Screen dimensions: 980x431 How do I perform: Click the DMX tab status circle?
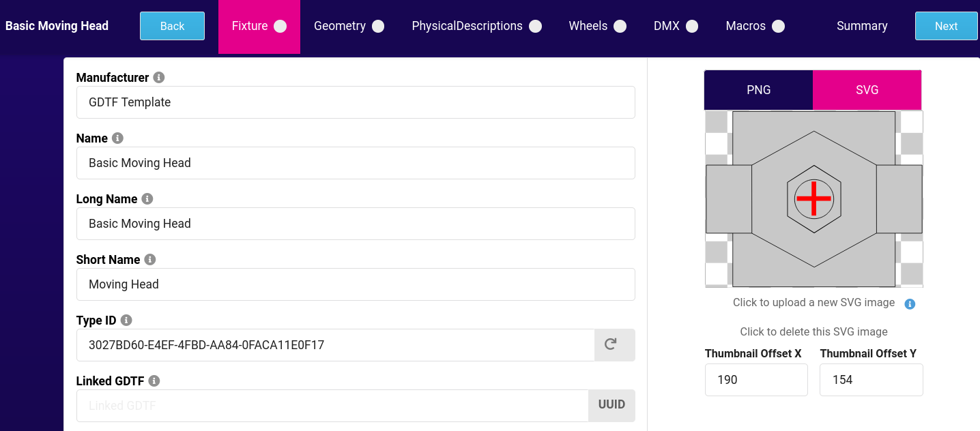coord(692,26)
